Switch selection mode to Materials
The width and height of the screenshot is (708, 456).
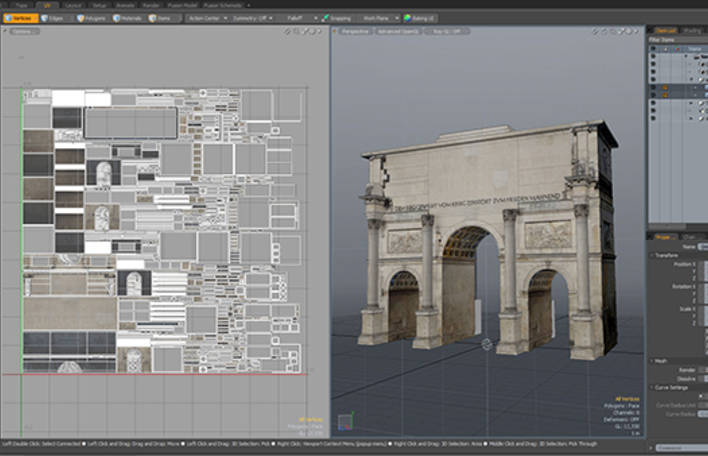pyautogui.click(x=128, y=19)
